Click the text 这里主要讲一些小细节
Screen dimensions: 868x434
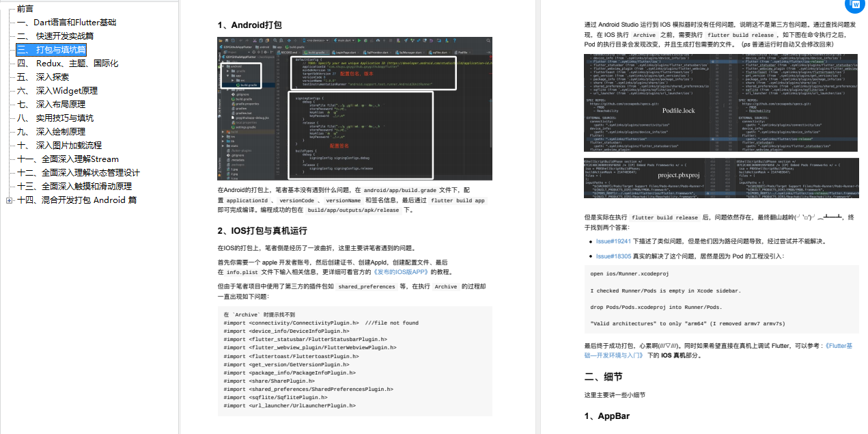[x=614, y=395]
